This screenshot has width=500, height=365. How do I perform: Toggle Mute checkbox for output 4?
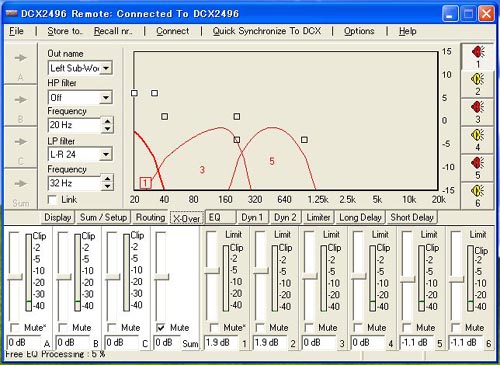[x=358, y=328]
